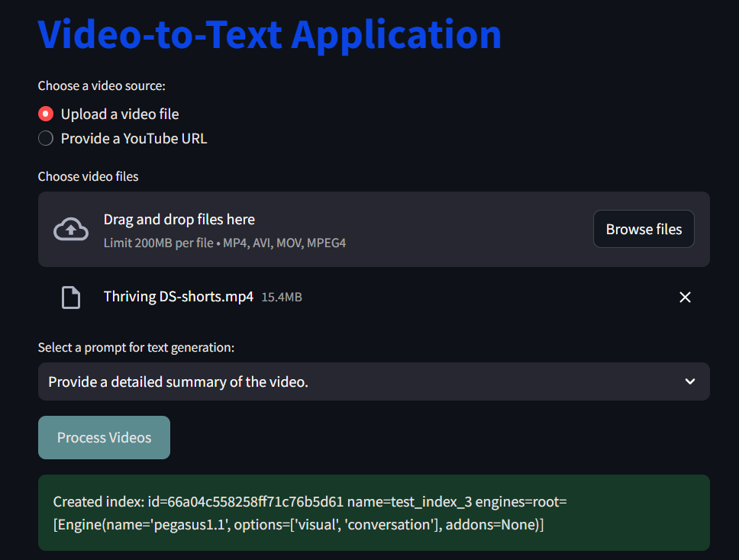
Task: Click the Process Videos button
Action: pos(104,437)
